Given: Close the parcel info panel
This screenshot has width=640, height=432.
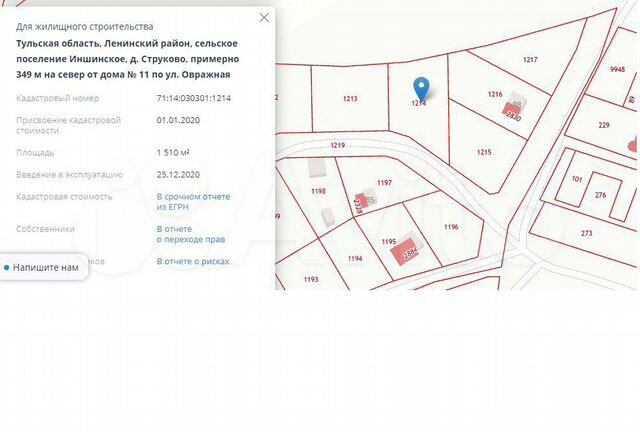Looking at the screenshot, I should (264, 18).
